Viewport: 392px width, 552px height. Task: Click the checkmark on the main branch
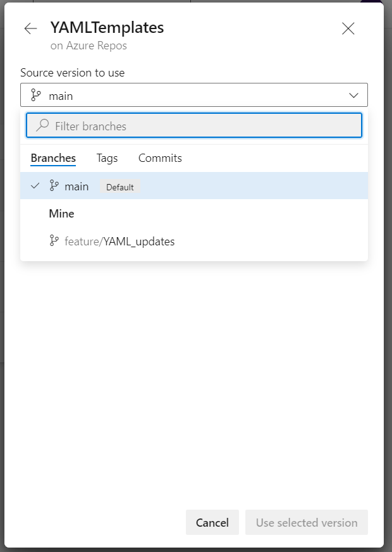pos(35,185)
